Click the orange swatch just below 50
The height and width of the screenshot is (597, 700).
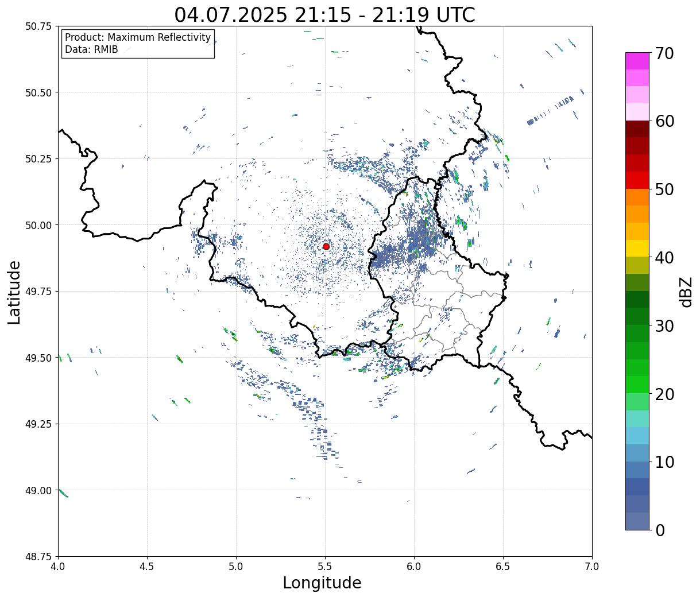[637, 197]
